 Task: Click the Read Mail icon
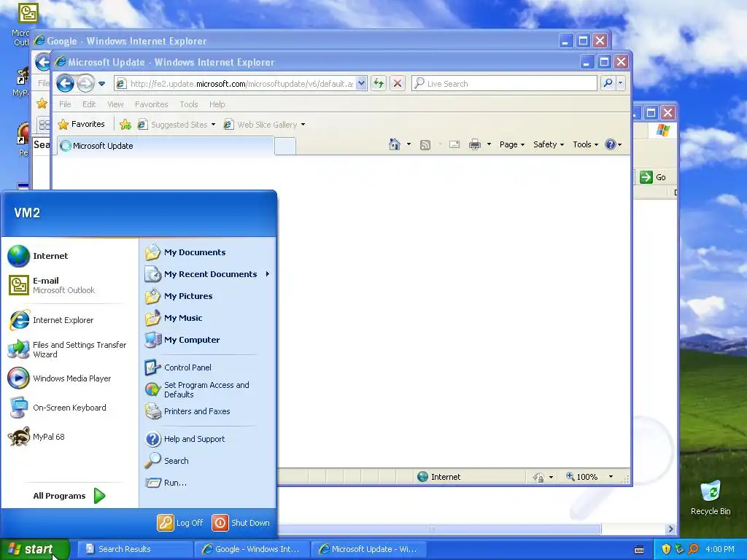tap(454, 144)
